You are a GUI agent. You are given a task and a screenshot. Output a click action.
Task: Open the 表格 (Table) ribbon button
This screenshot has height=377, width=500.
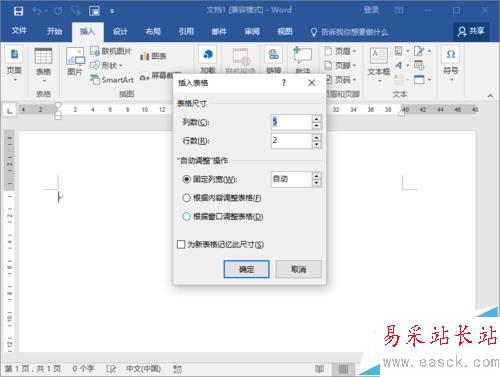click(43, 64)
